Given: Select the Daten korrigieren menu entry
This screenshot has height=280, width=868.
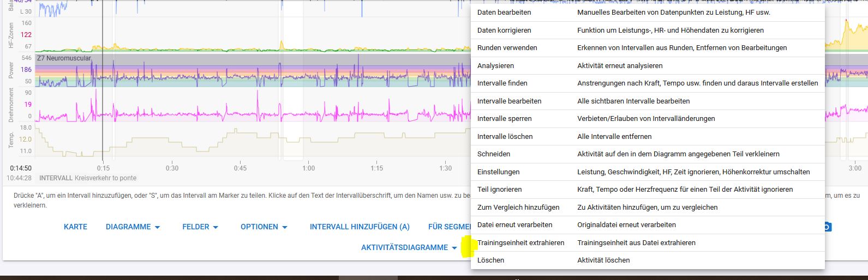Looking at the screenshot, I should [648, 31].
